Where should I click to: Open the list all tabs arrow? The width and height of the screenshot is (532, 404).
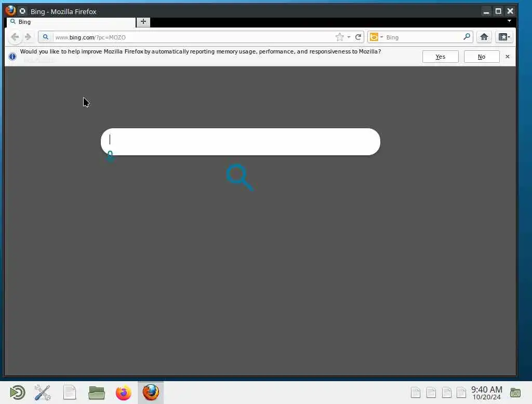pos(509,21)
